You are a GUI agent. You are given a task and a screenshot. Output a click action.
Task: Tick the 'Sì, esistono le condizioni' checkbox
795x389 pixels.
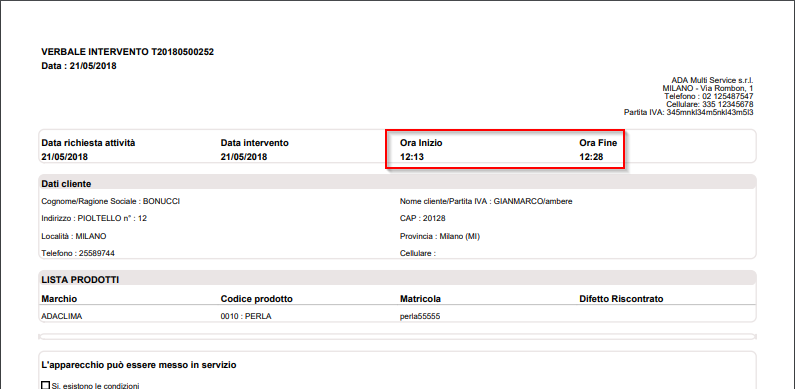click(x=45, y=385)
